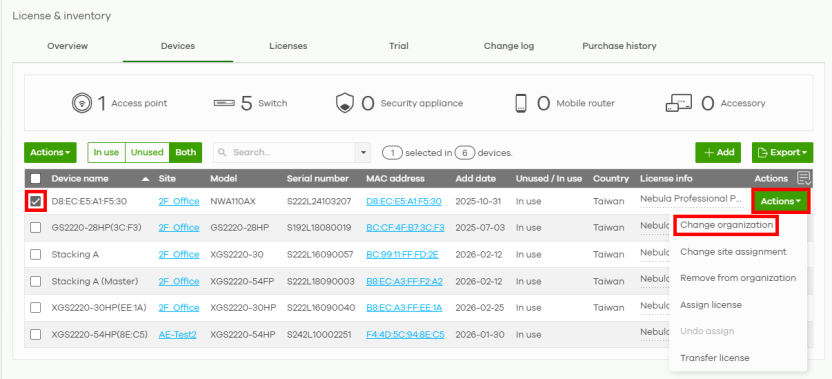Open the row Actions dropdown for D8:EC:E5:A1:F5:30
The image size is (832, 379).
tap(781, 202)
